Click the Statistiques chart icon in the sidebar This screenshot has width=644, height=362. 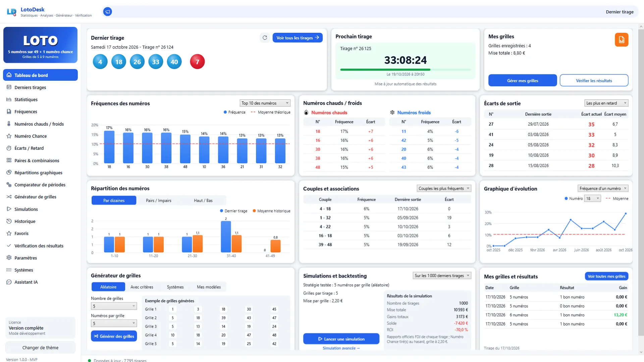coord(9,100)
